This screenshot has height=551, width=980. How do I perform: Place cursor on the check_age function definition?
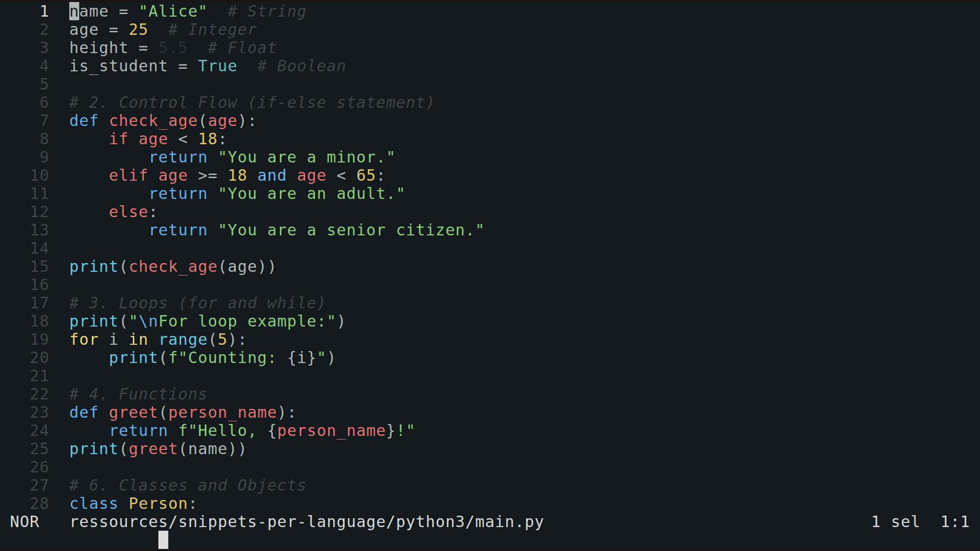click(x=154, y=120)
